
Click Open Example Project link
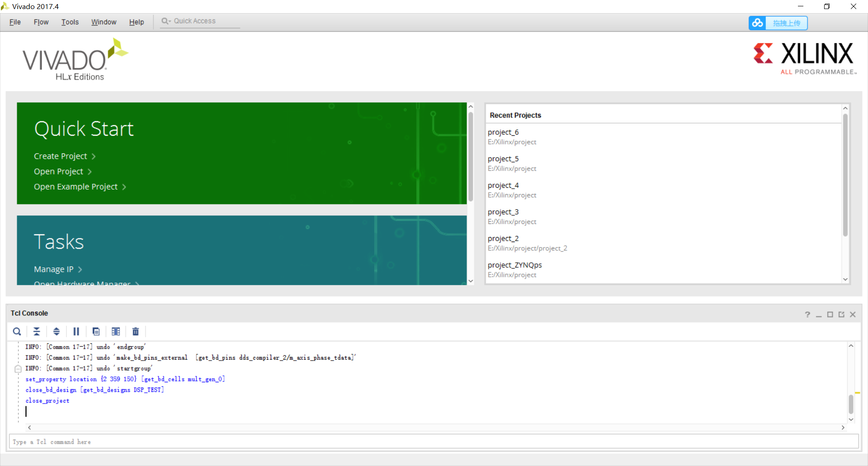click(80, 187)
